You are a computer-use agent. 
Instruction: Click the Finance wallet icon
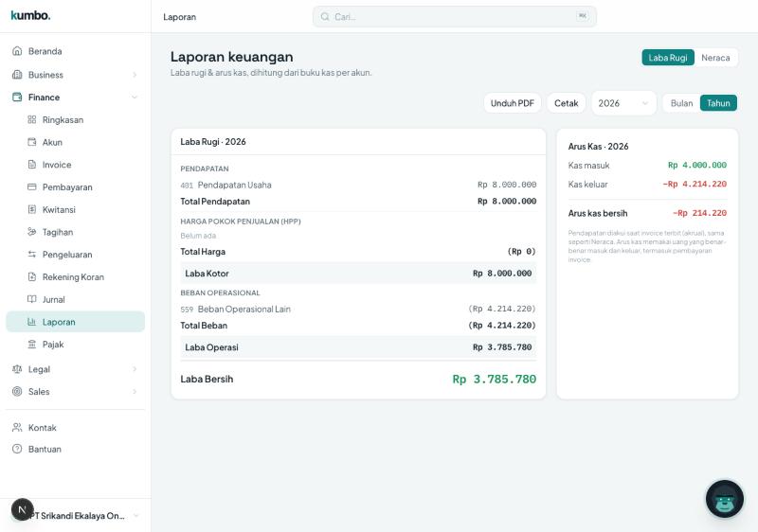coord(17,98)
